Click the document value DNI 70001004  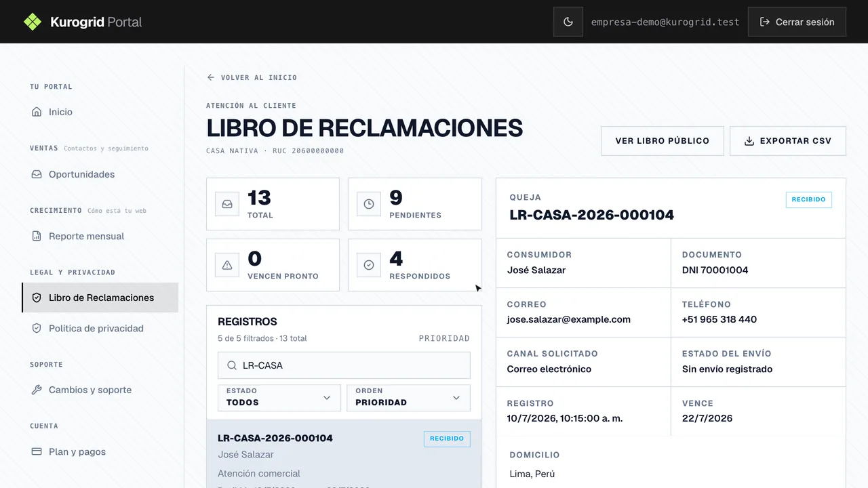pos(715,270)
